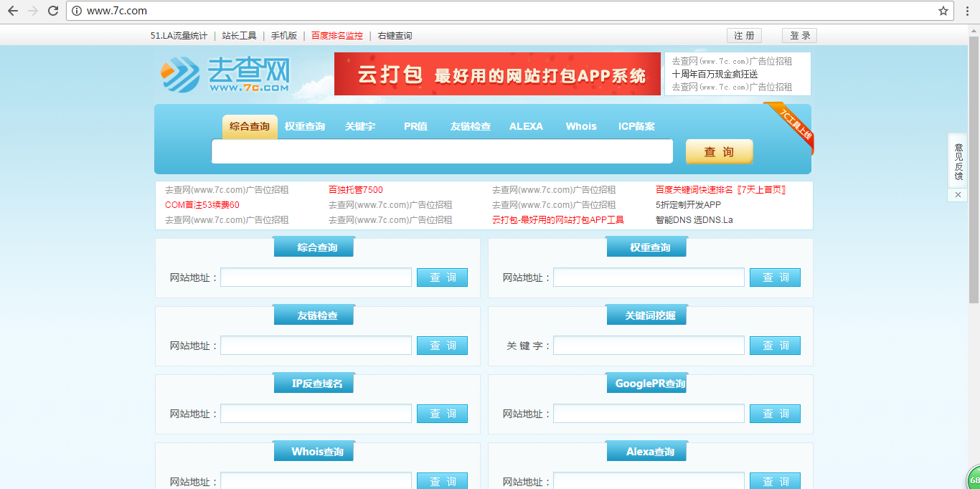This screenshot has width=980, height=489.
Task: Switch to the 权重查询 tab
Action: 305,126
